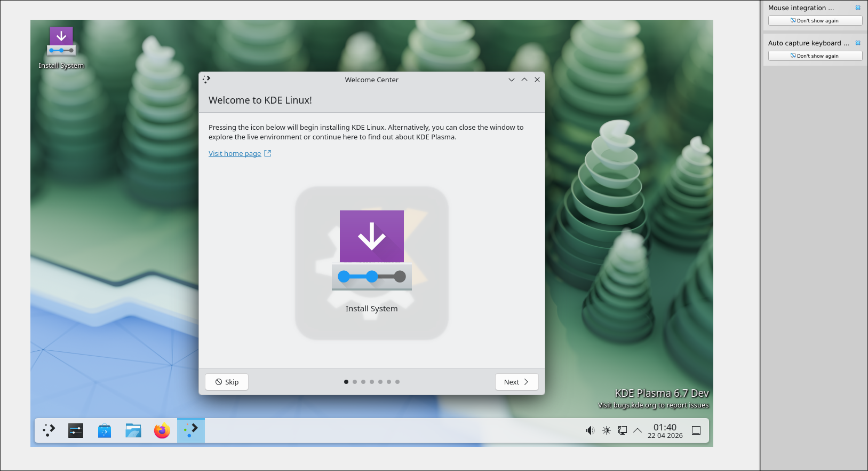Launch System Settings from the taskbar

[x=76, y=430]
